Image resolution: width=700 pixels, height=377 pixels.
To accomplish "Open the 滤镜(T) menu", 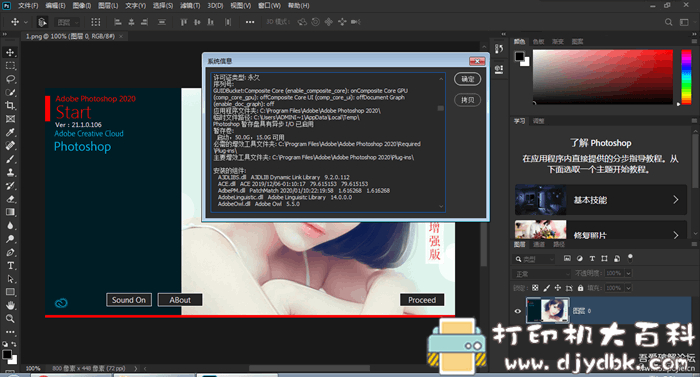I will click(x=190, y=5).
